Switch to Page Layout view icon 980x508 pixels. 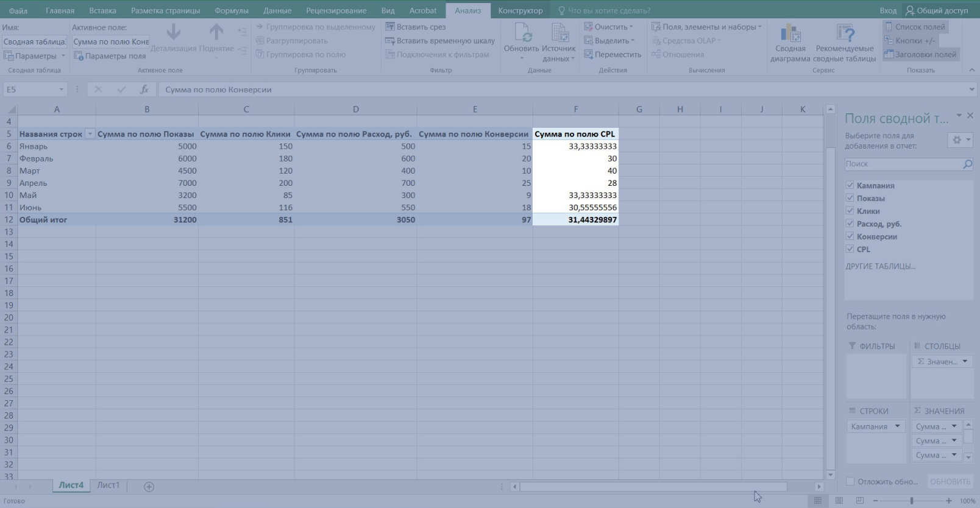coord(839,501)
